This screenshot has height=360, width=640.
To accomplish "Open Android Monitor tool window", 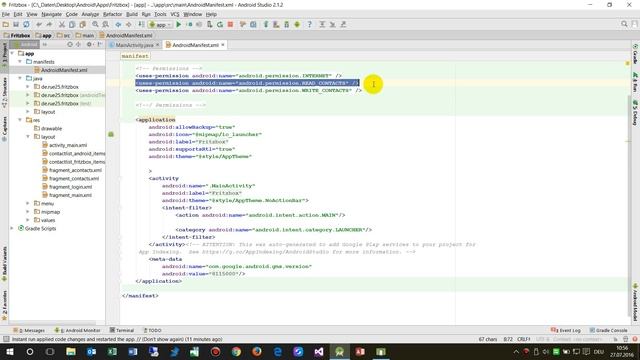I will [78, 330].
